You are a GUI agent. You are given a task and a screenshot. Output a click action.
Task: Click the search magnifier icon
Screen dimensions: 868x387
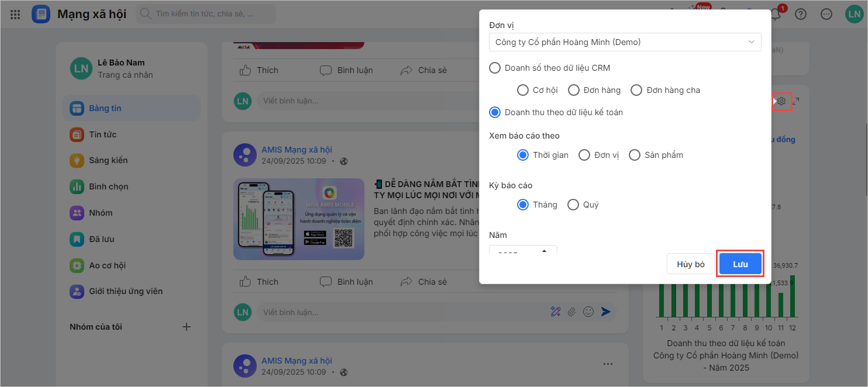pyautogui.click(x=145, y=14)
